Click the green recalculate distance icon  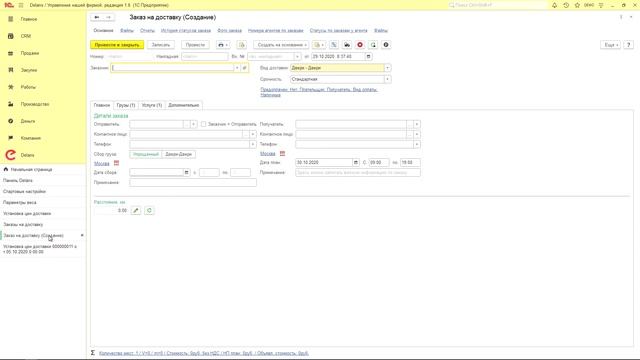point(149,211)
